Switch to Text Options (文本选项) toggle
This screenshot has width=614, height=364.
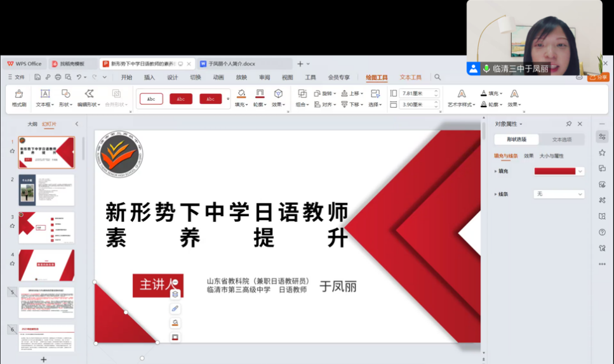pyautogui.click(x=561, y=140)
